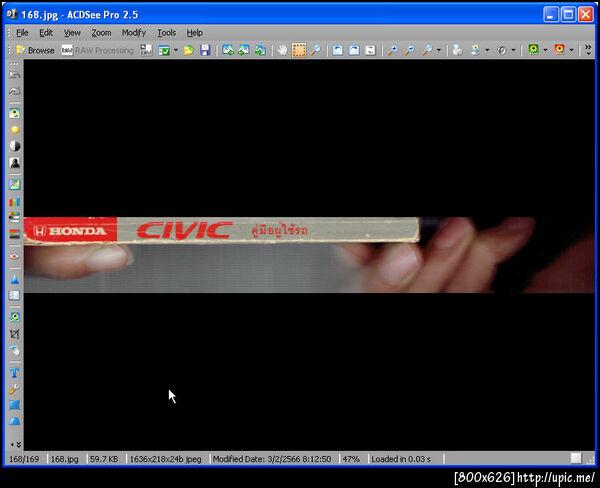The image size is (600, 488).
Task: Open the Modify menu
Action: [134, 33]
